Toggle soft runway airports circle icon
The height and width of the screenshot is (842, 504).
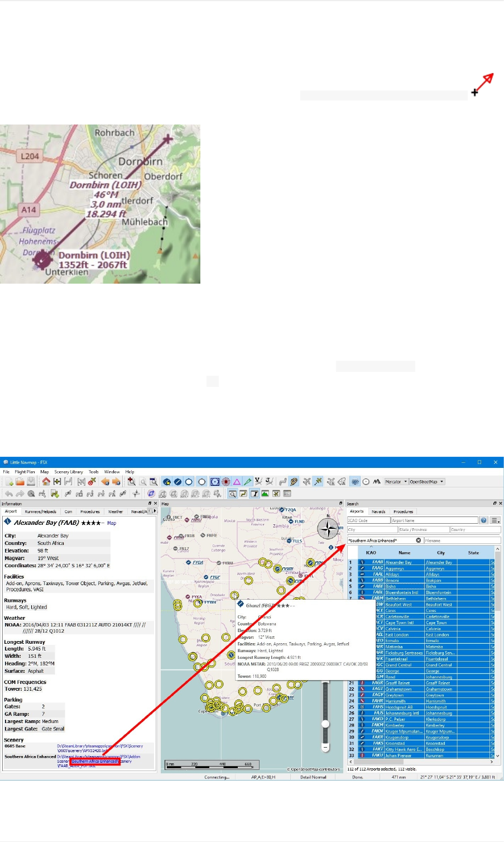(x=189, y=481)
